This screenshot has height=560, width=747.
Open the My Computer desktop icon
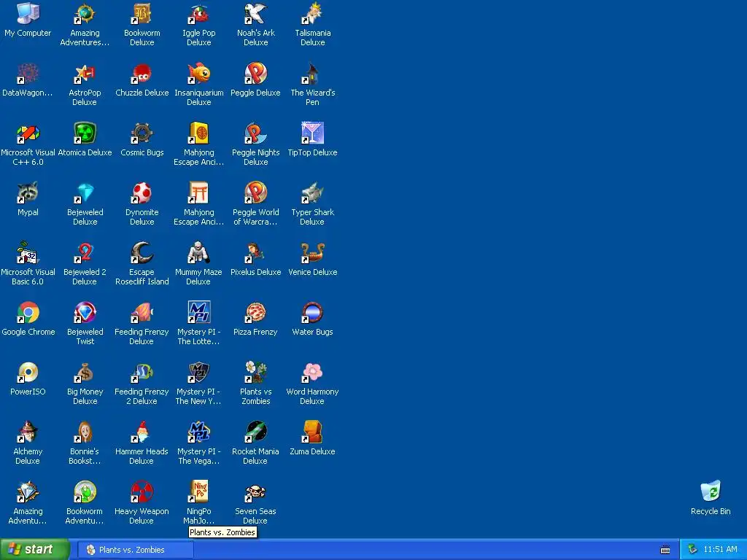pyautogui.click(x=28, y=14)
